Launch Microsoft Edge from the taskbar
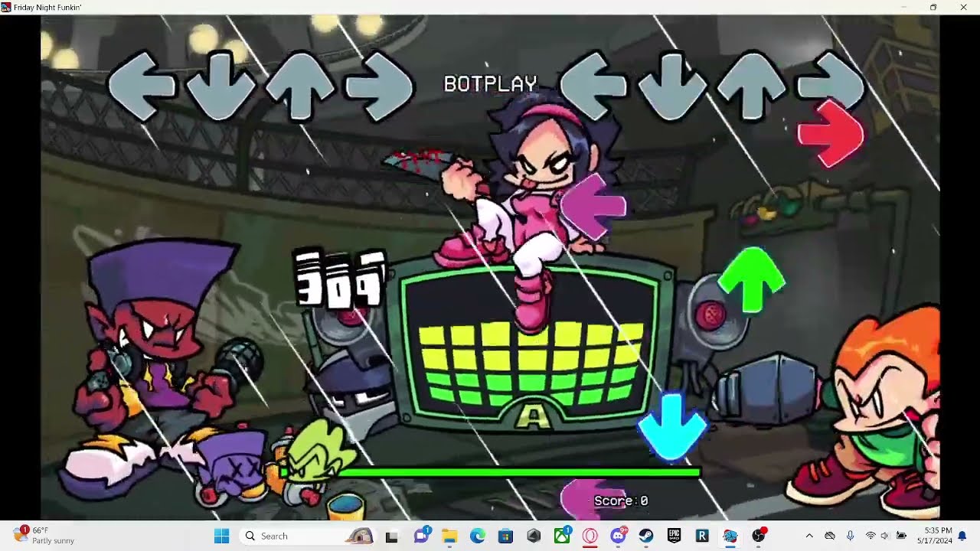This screenshot has height=551, width=980. tap(478, 536)
